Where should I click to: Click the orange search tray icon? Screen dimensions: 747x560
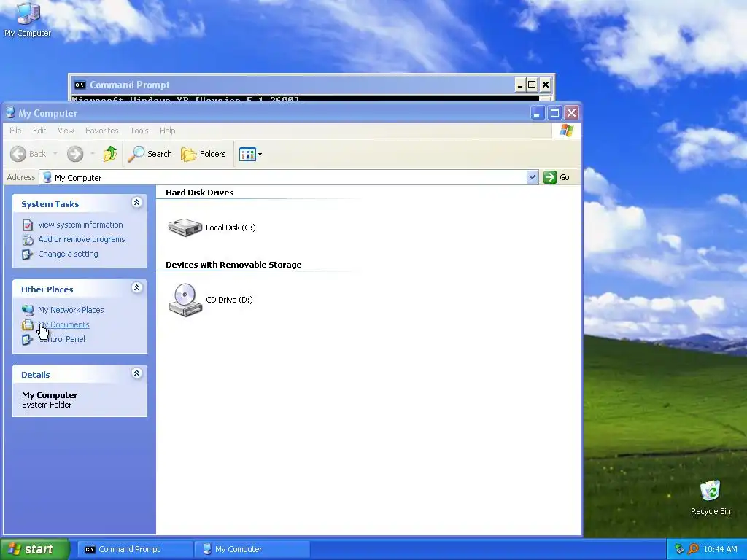pyautogui.click(x=693, y=549)
